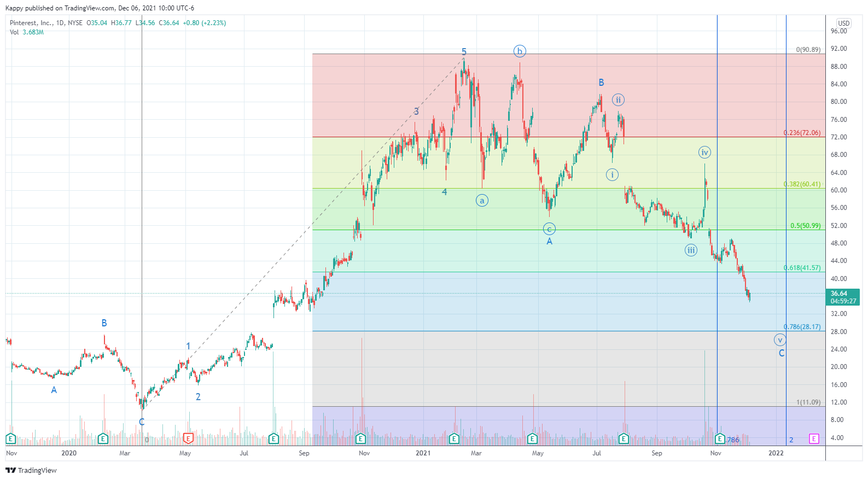The image size is (868, 480).
Task: Click the Fibonacci 0.618(41.57) level label
Action: (x=802, y=268)
